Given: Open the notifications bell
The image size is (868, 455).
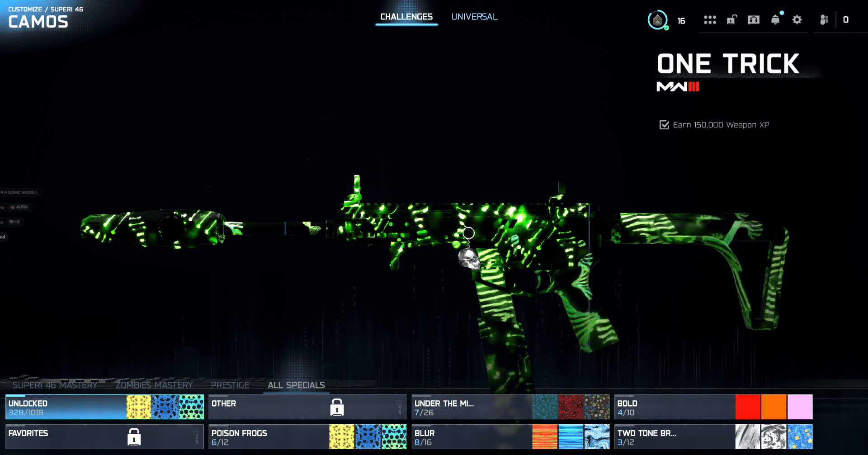Looking at the screenshot, I should pyautogui.click(x=775, y=20).
